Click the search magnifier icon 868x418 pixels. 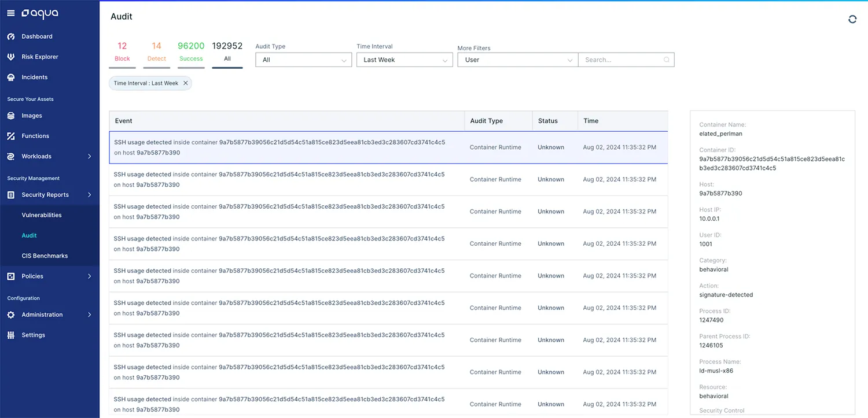tap(667, 60)
